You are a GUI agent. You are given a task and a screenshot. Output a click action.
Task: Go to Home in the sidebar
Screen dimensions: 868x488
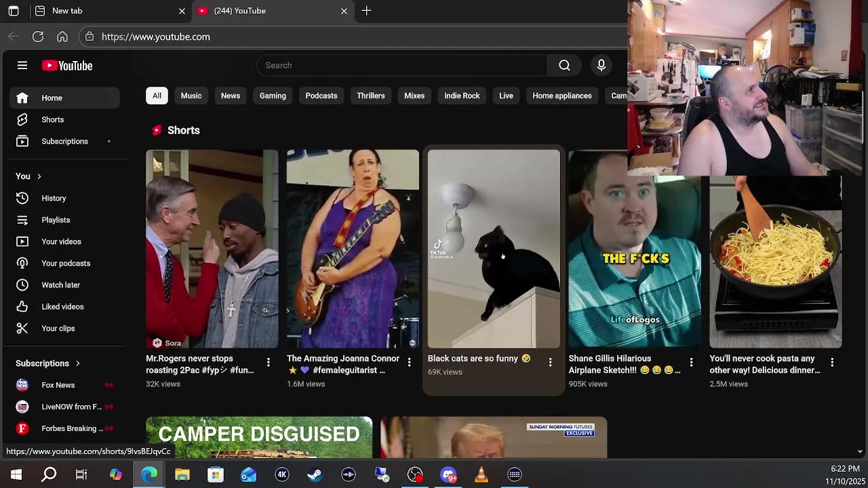64,98
